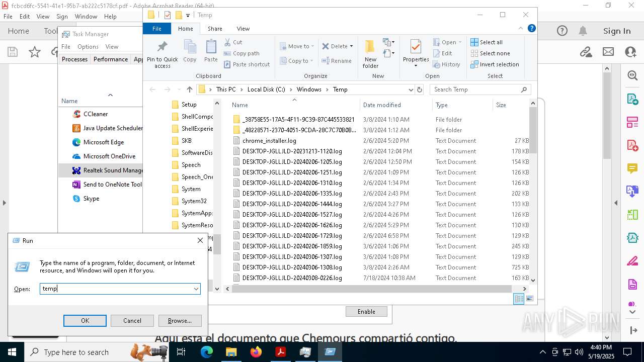
Task: Create a New folder from ribbon
Action: 370,54
